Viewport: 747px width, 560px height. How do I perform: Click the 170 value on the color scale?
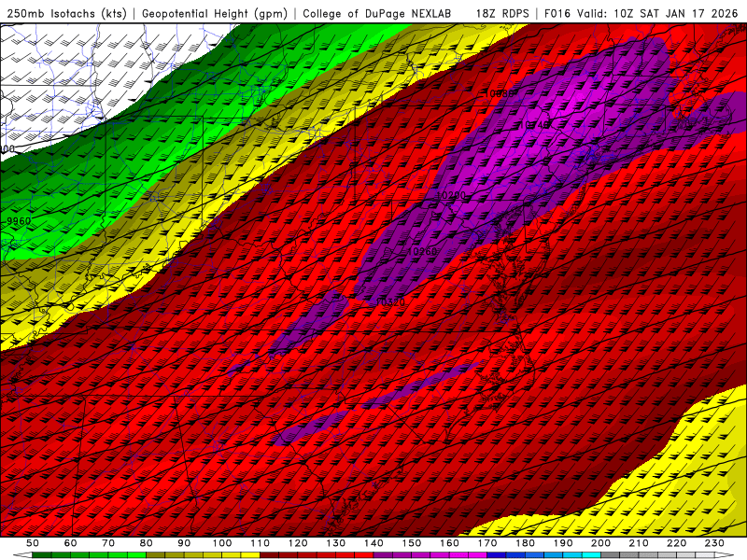point(487,543)
